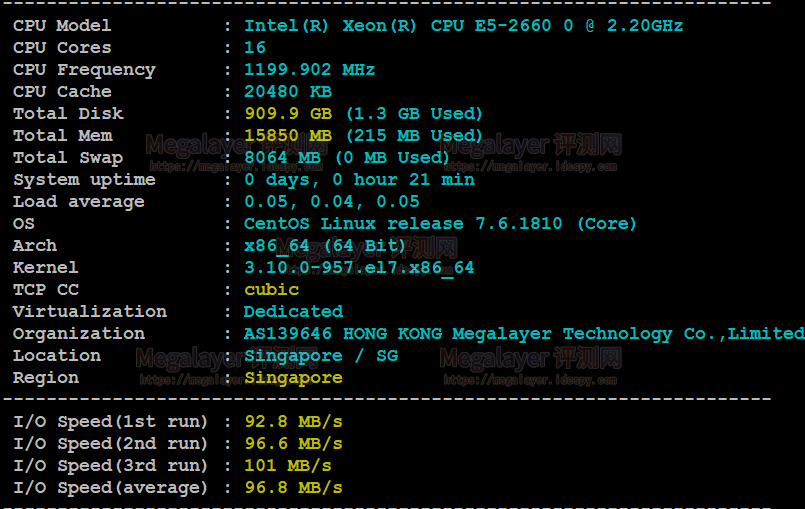Select the 'TCP CC' label
805x509 pixels.
click(x=46, y=290)
